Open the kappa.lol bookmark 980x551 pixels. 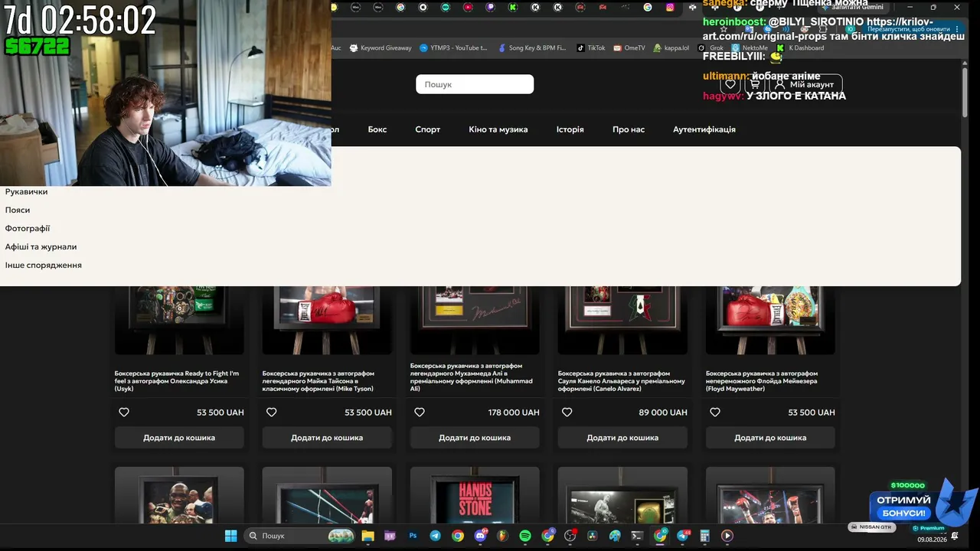[671, 47]
